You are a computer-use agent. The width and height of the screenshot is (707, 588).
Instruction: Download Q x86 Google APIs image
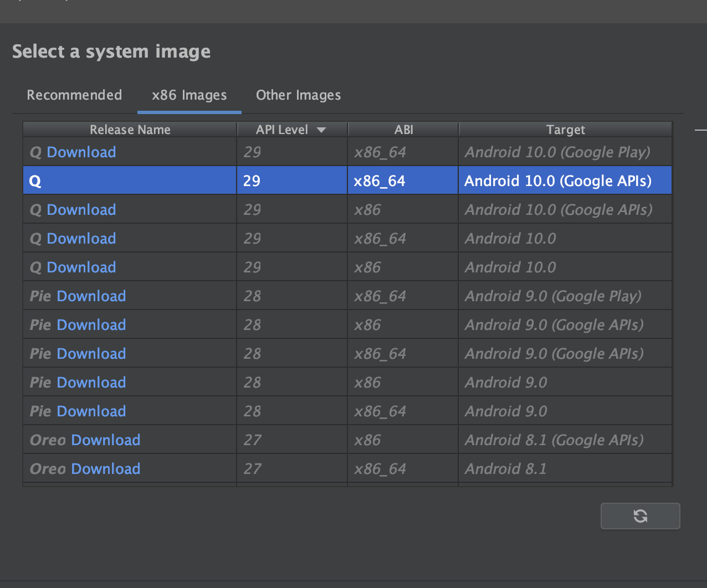81,210
